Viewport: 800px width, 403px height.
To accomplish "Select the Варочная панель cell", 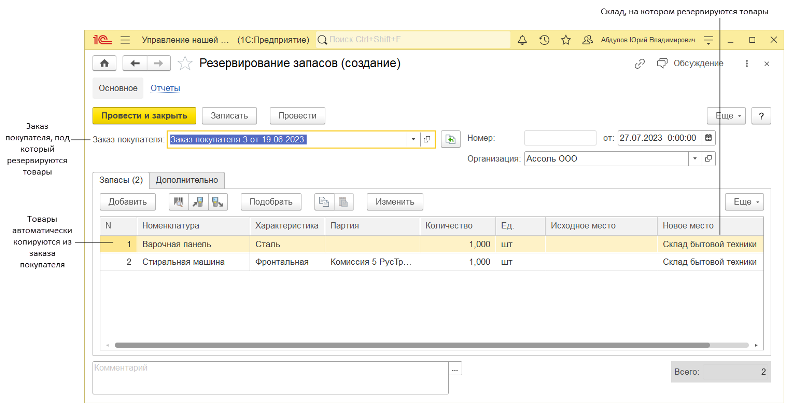I will 194,244.
